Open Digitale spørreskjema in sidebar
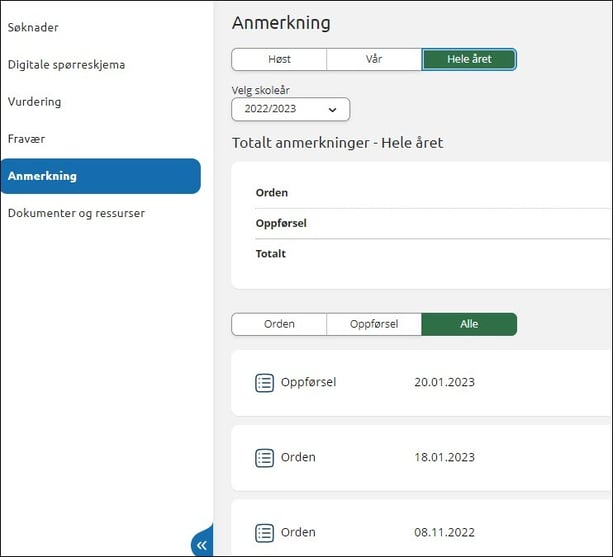 coord(66,64)
